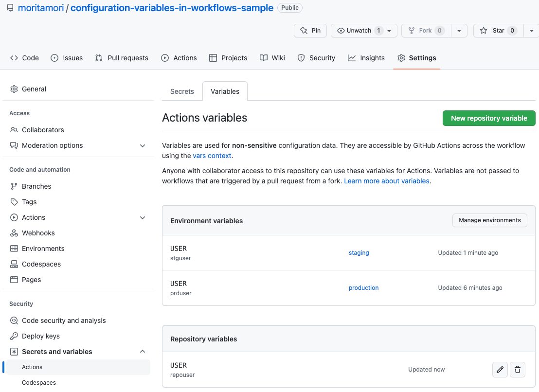Collapse the Secrets and variables section
Image resolution: width=539 pixels, height=392 pixels.
(142, 351)
